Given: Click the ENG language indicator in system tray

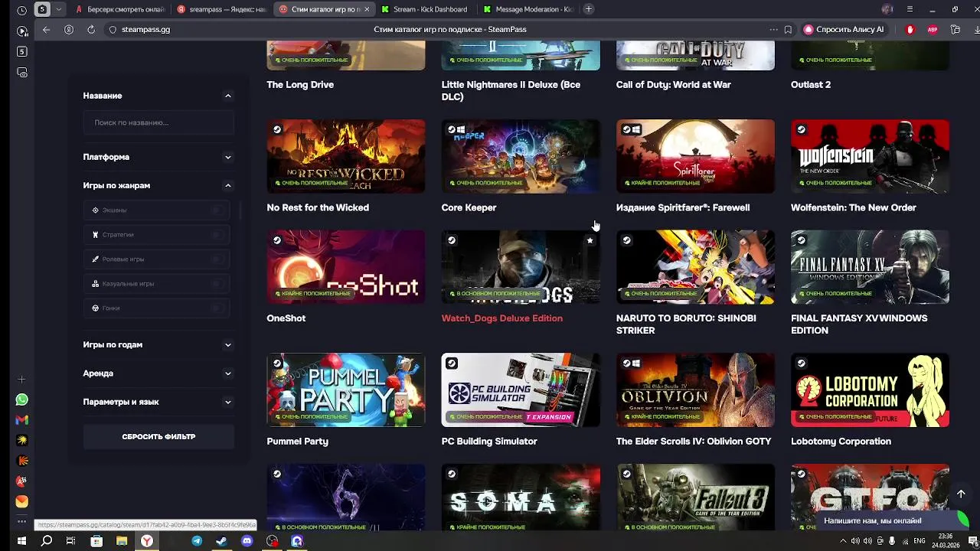Looking at the screenshot, I should (920, 541).
